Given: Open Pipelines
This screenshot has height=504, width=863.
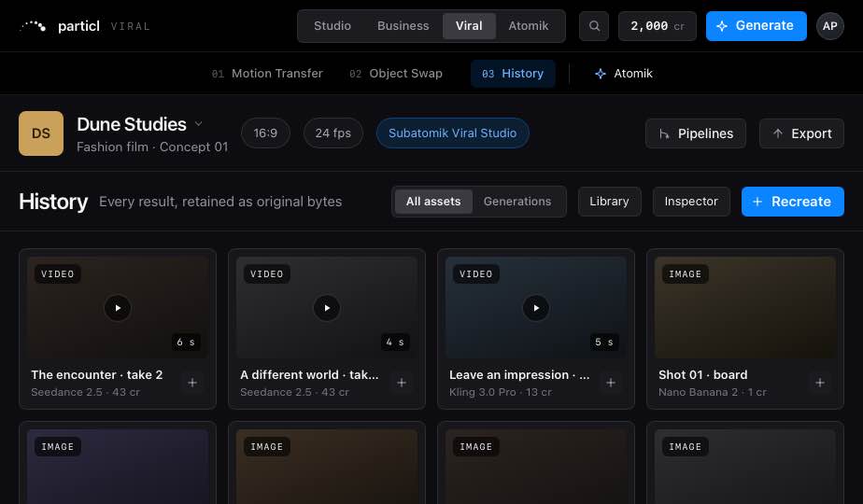Looking at the screenshot, I should pos(696,133).
